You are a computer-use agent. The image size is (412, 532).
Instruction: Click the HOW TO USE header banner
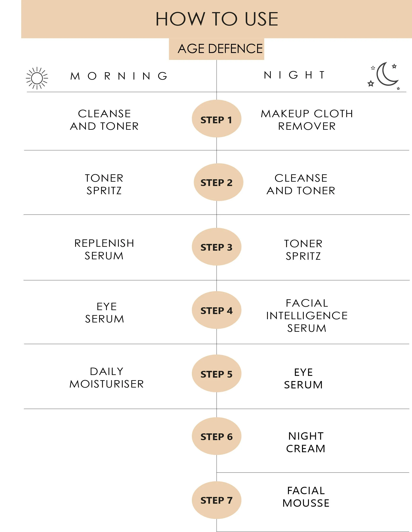[x=216, y=19]
